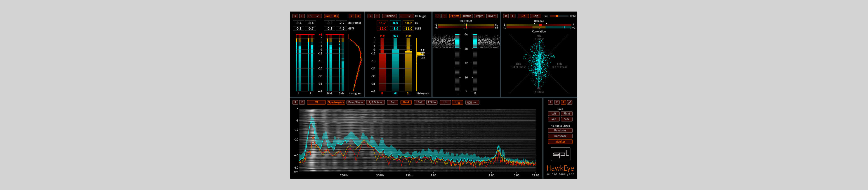Click the R button in the bit depth panel
868x190 pixels.
tap(437, 16)
